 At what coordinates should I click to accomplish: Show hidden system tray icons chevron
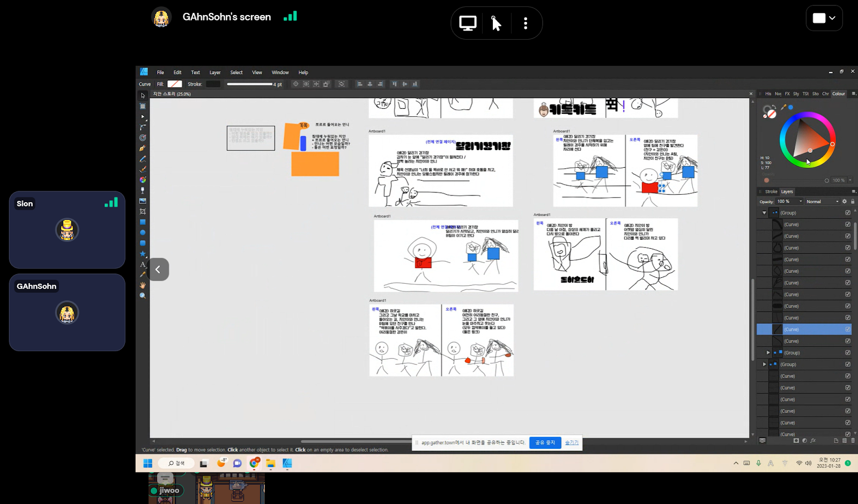pyautogui.click(x=736, y=463)
